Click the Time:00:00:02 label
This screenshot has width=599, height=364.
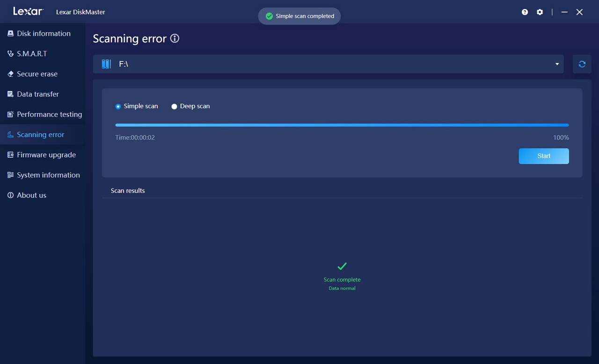pyautogui.click(x=135, y=138)
